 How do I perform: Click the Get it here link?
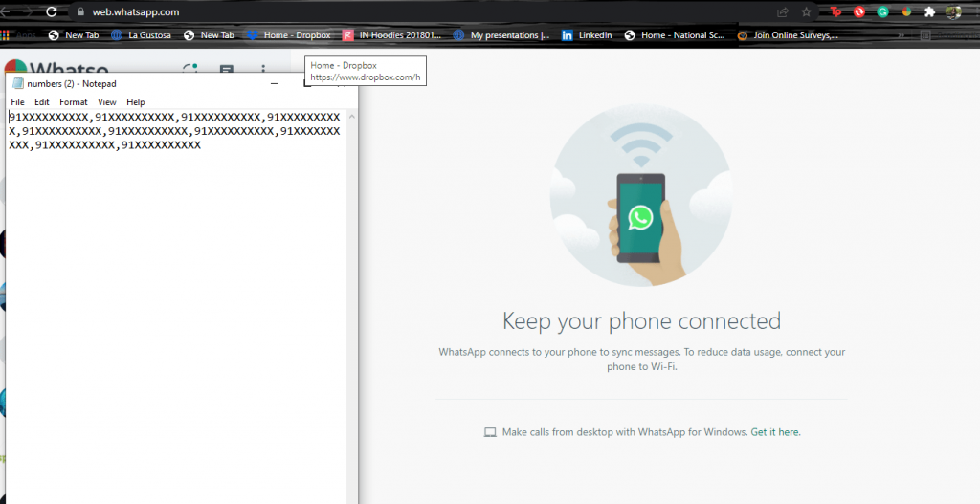click(774, 432)
